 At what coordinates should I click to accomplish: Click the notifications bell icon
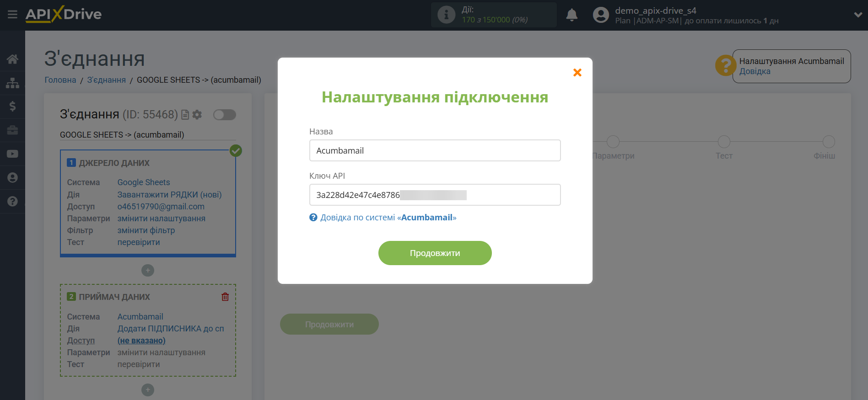point(571,15)
